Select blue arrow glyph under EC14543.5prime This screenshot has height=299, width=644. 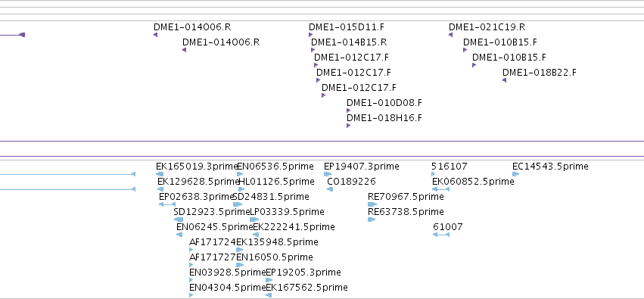516,174
